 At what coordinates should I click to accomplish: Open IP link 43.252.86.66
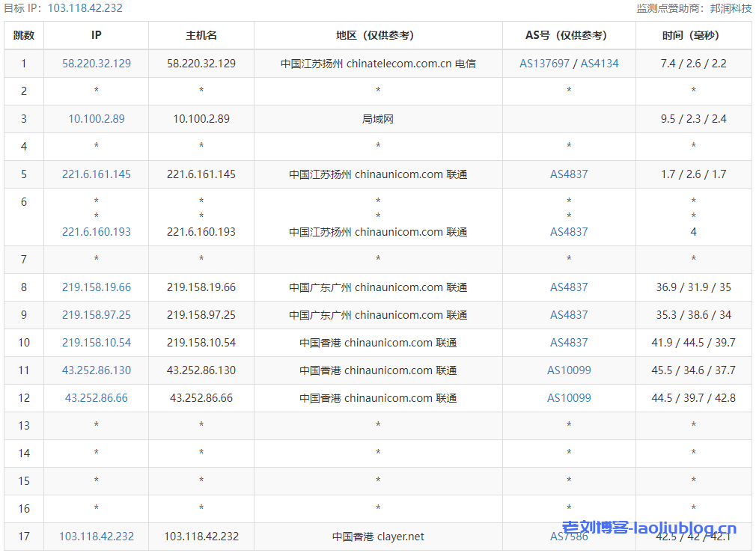[97, 398]
